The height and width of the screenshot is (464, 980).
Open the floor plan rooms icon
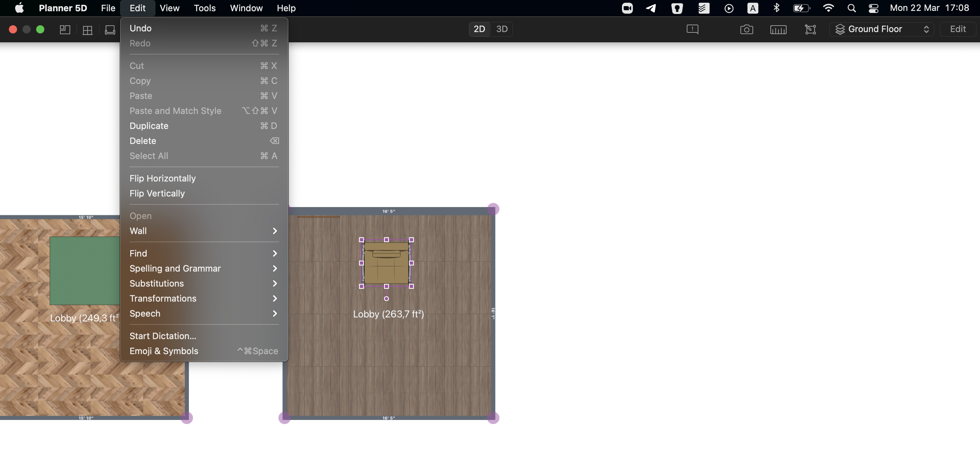coord(65,29)
